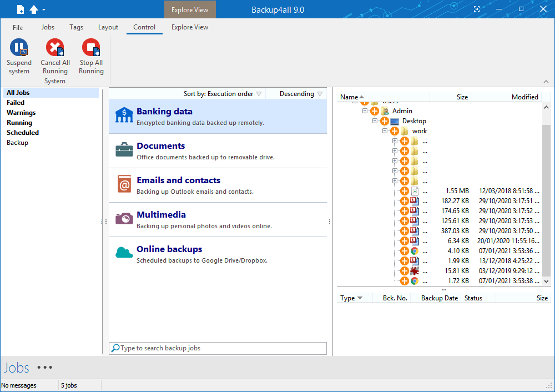This screenshot has width=555, height=392.
Task: Select the Banking data job icon
Action: pos(124,116)
